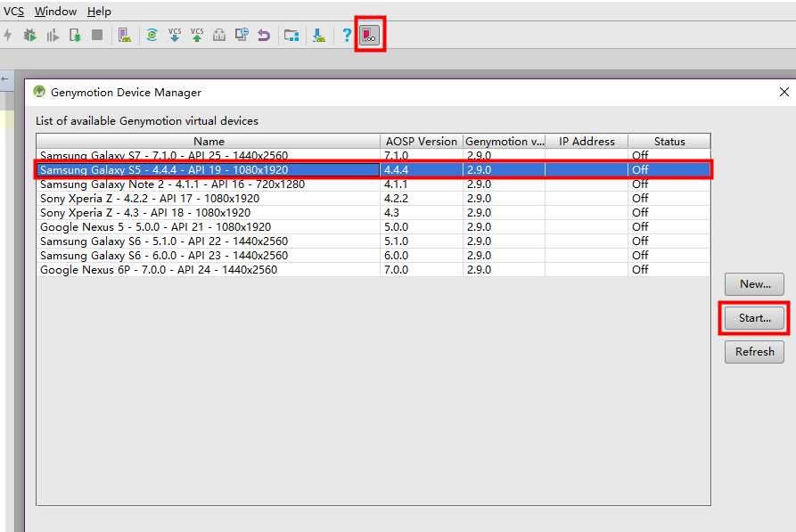Open the VCS menu
796x532 pixels.
pos(14,12)
